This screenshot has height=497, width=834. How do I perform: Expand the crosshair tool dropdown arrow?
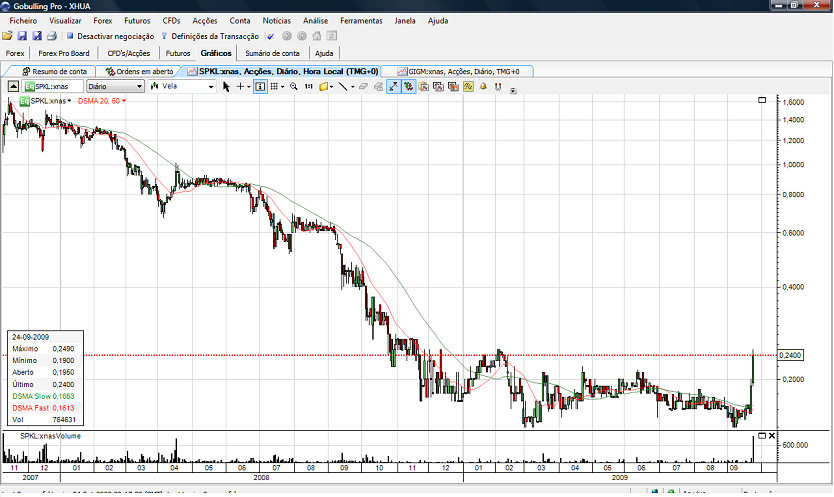click(248, 87)
